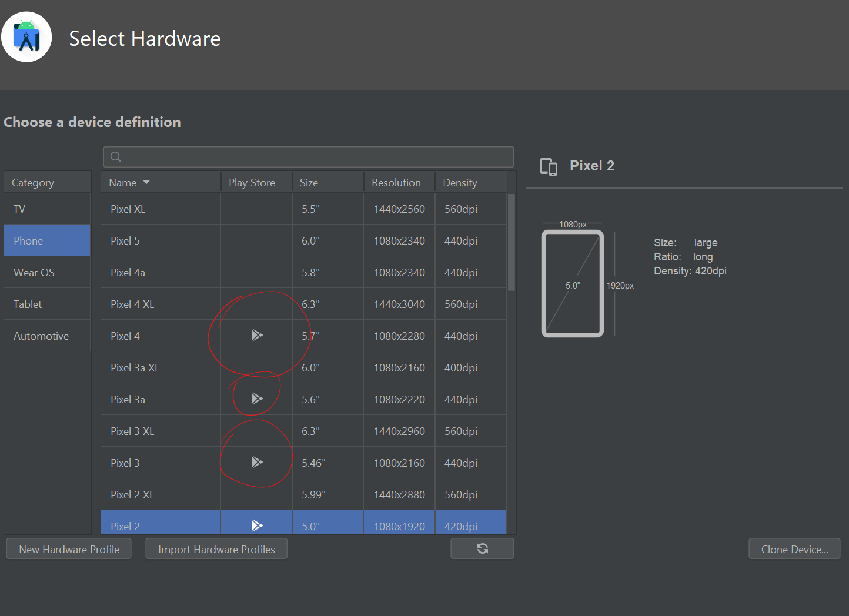Click the 400dpi density cell

(470, 367)
